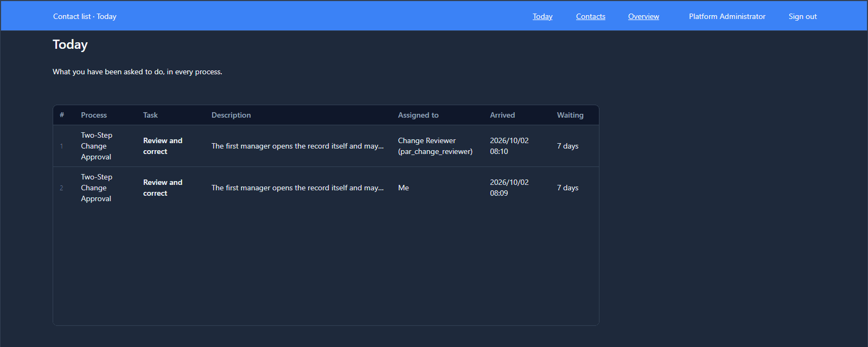Open the Today navigation link
This screenshot has width=868, height=347.
542,16
